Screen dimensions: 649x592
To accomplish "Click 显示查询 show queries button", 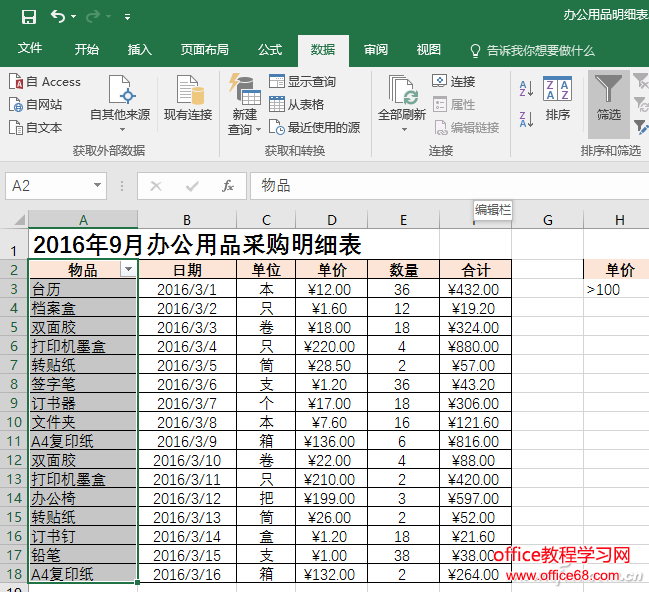I will tap(302, 82).
